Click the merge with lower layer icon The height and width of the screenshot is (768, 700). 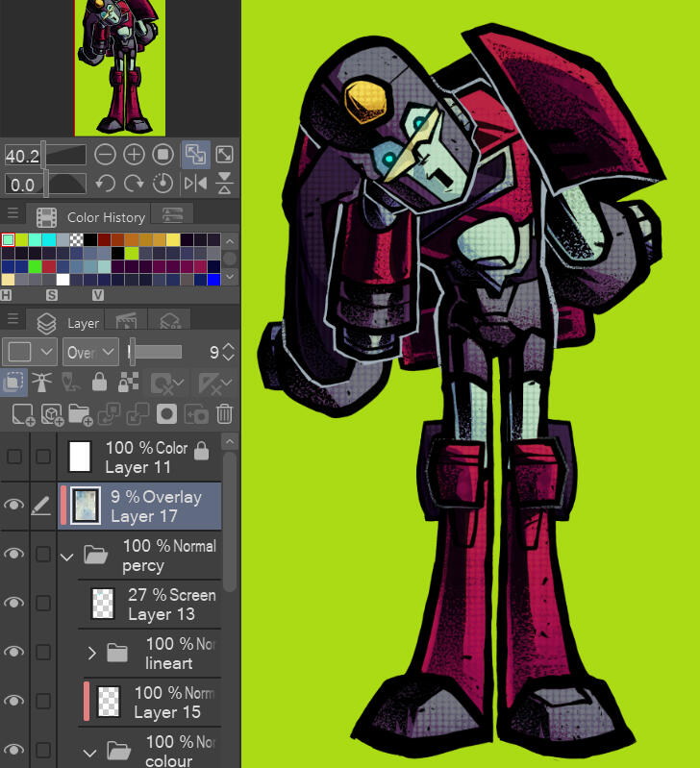[x=137, y=414]
